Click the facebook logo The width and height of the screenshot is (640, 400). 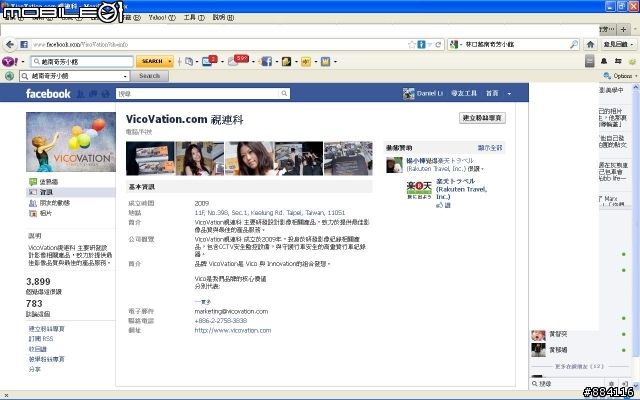(x=48, y=94)
